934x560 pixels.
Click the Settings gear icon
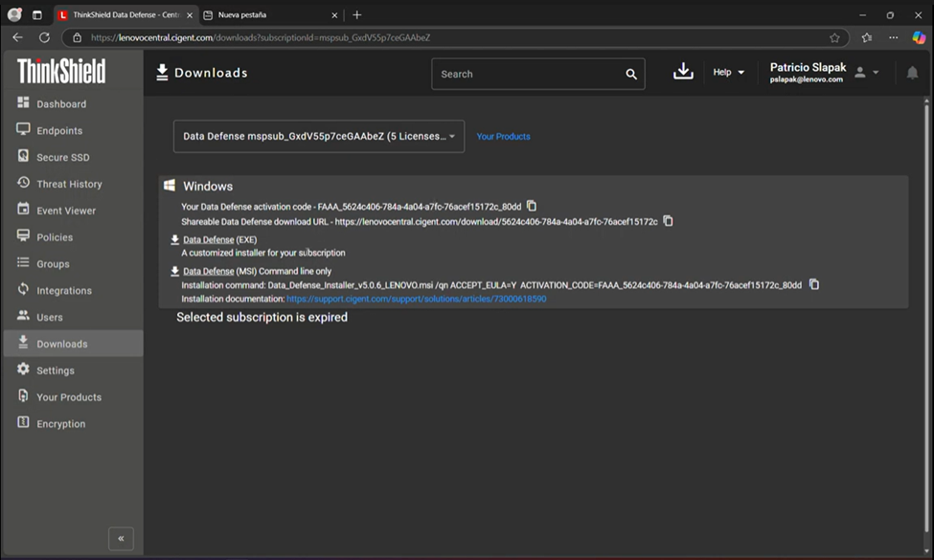click(x=23, y=369)
